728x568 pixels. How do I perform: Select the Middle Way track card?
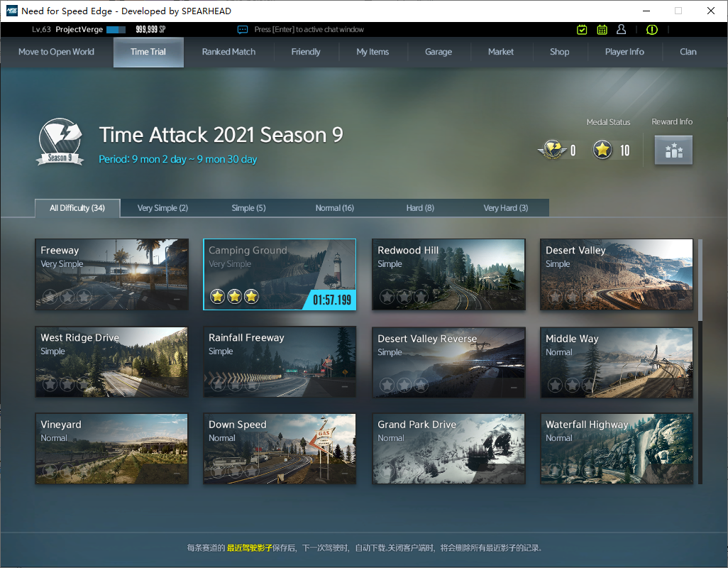point(617,362)
